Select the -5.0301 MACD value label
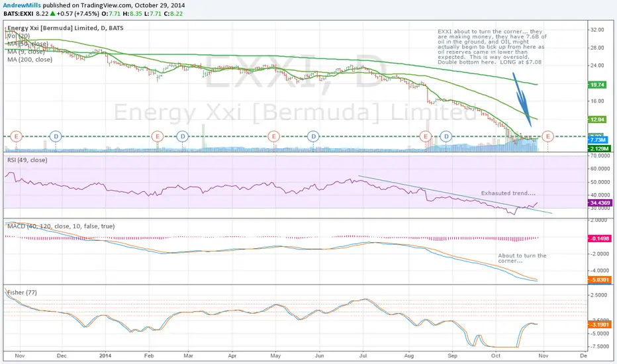The image size is (617, 364). tap(599, 280)
